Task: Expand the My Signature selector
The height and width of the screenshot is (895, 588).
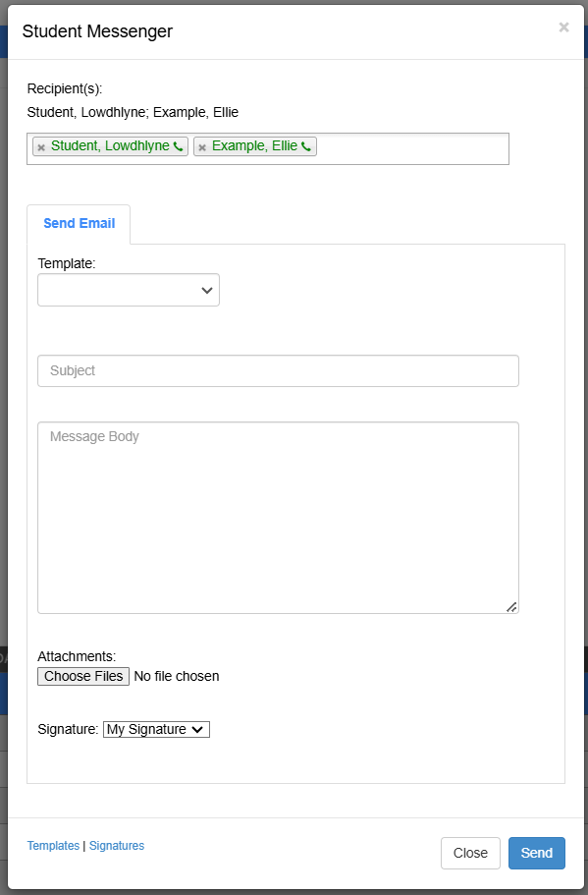Action: [155, 729]
